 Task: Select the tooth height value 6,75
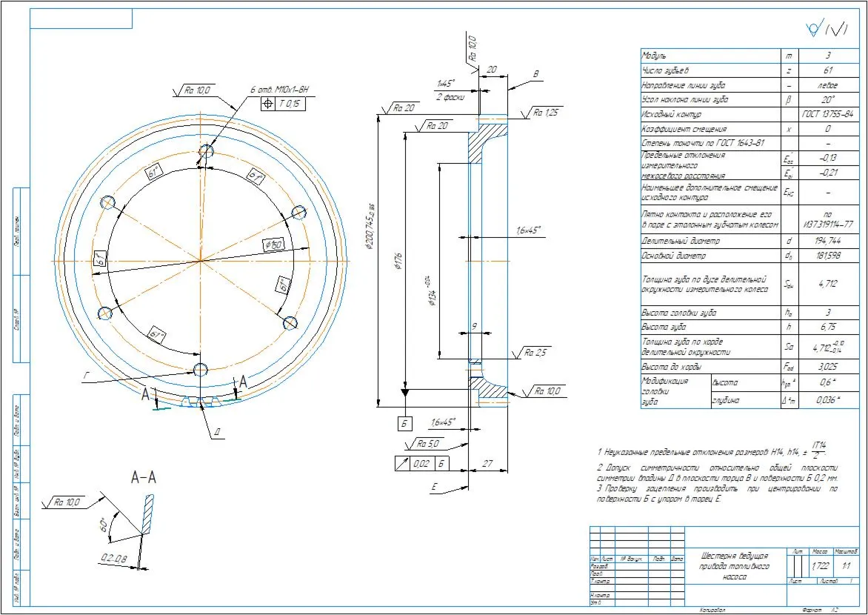(x=828, y=327)
